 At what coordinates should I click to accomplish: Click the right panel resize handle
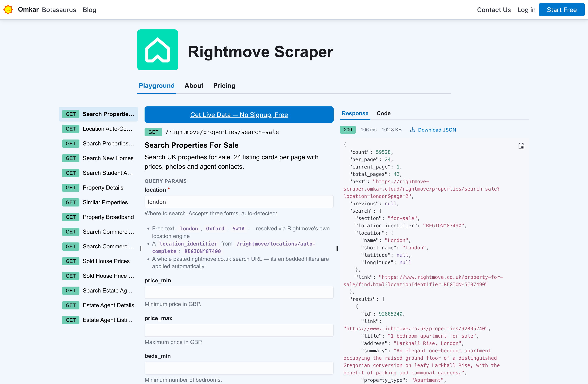336,248
